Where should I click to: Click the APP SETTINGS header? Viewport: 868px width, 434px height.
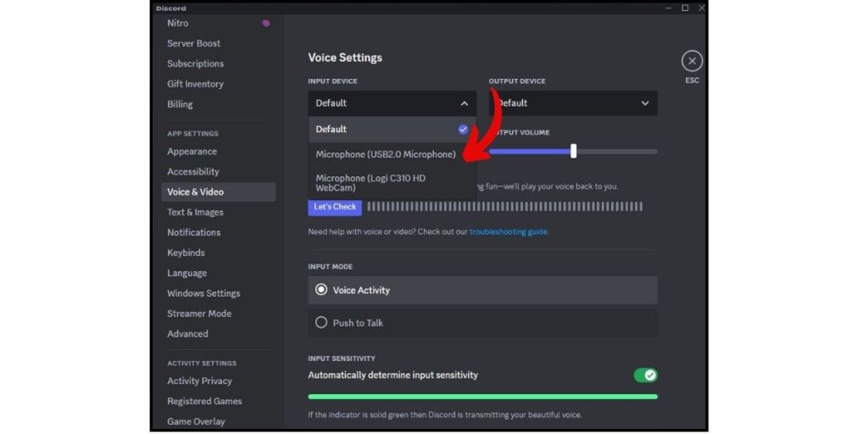tap(192, 133)
